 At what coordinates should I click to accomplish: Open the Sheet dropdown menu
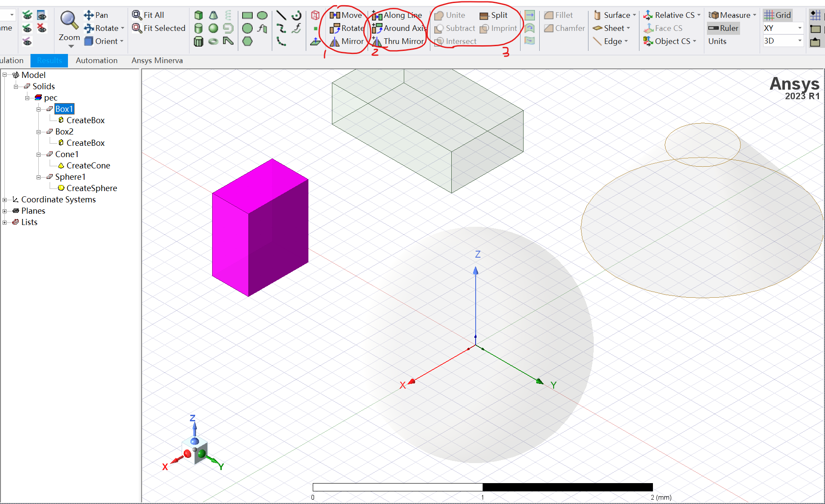tap(612, 28)
